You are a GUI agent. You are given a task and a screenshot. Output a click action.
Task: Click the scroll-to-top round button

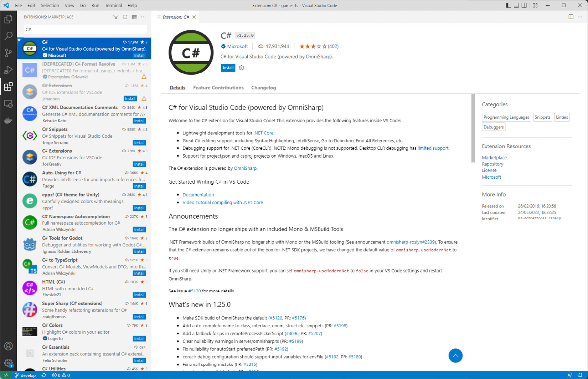click(x=455, y=355)
